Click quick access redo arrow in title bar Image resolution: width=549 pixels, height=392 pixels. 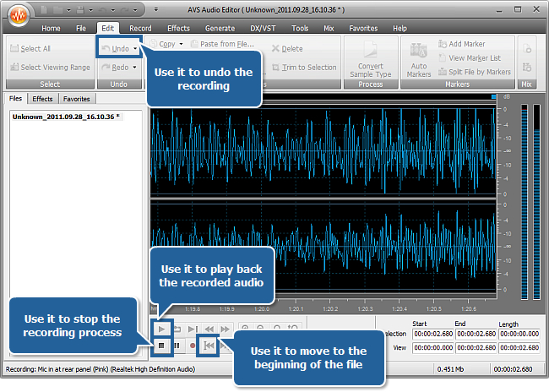(124, 10)
